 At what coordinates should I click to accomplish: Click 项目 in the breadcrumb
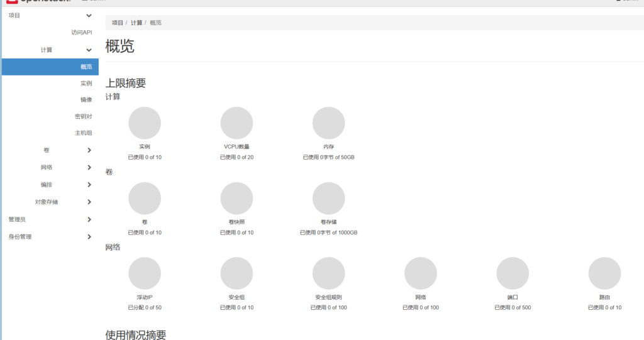click(x=118, y=23)
